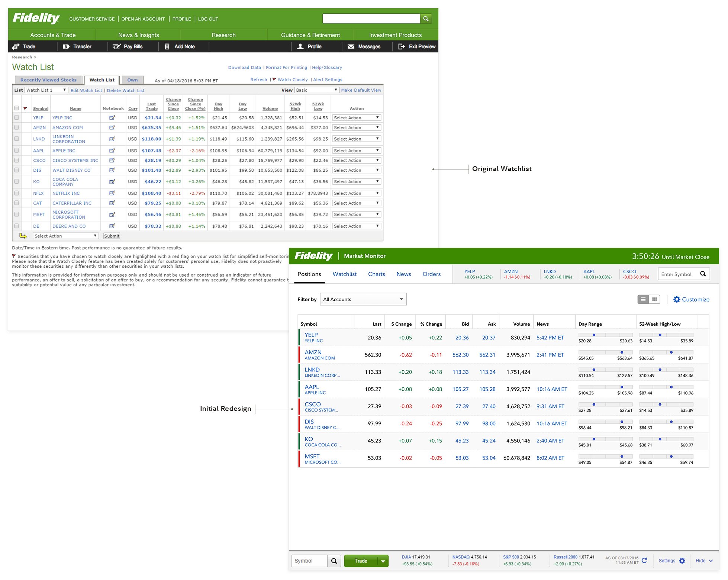
Task: Open Accounts & Trade menu
Action: coord(53,35)
